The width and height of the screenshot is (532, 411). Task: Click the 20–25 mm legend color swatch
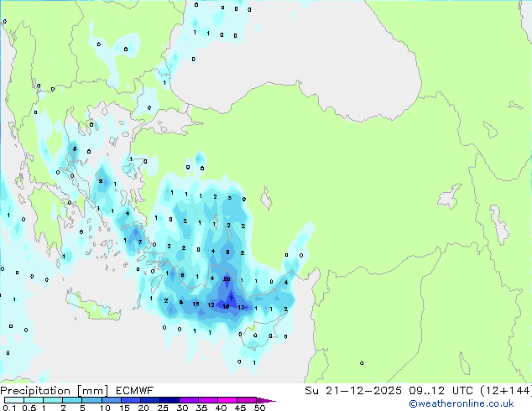[x=150, y=400]
